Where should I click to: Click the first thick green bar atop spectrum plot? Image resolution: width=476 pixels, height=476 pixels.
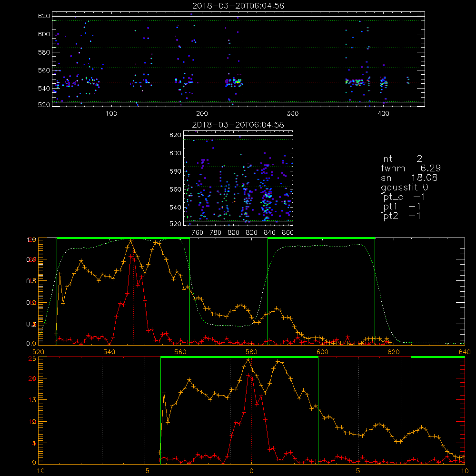123,238
